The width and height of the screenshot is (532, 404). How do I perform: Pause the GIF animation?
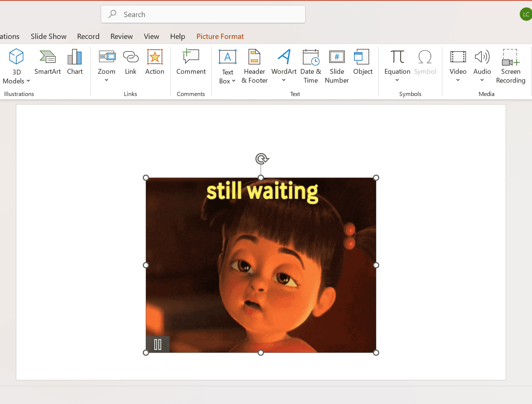[158, 344]
